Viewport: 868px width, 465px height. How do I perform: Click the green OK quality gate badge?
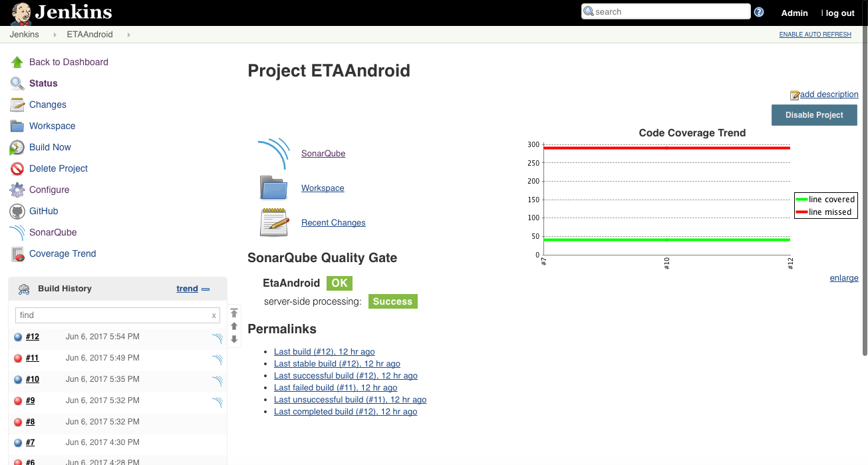339,283
